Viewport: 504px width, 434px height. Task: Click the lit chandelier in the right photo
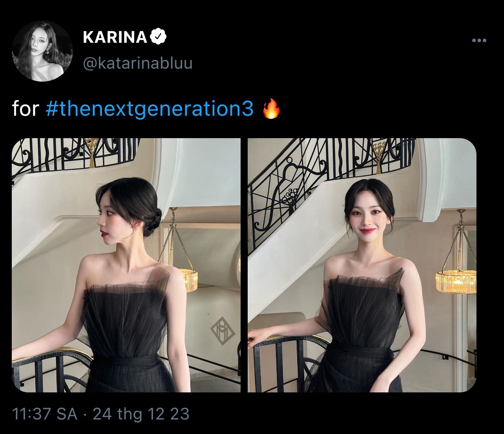(455, 281)
